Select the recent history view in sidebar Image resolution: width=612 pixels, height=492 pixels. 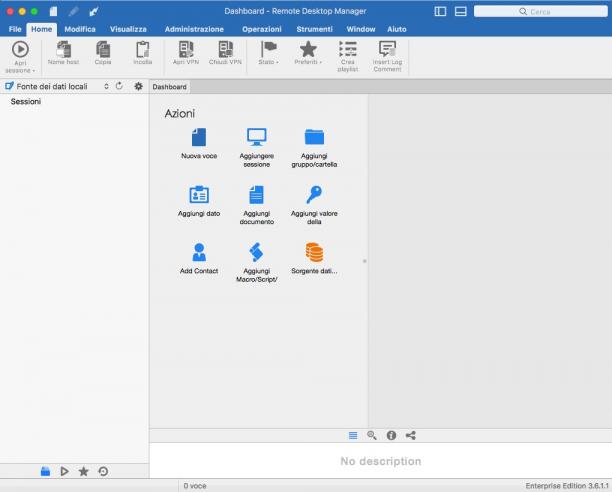coord(103,471)
